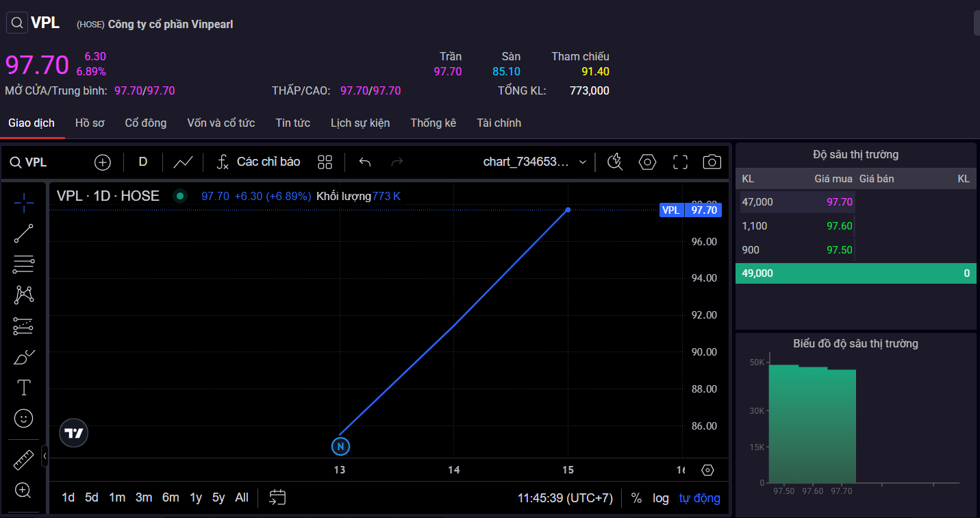Viewport: 980px width, 518px height.
Task: Select the crosshair cursor tool
Action: (x=24, y=202)
